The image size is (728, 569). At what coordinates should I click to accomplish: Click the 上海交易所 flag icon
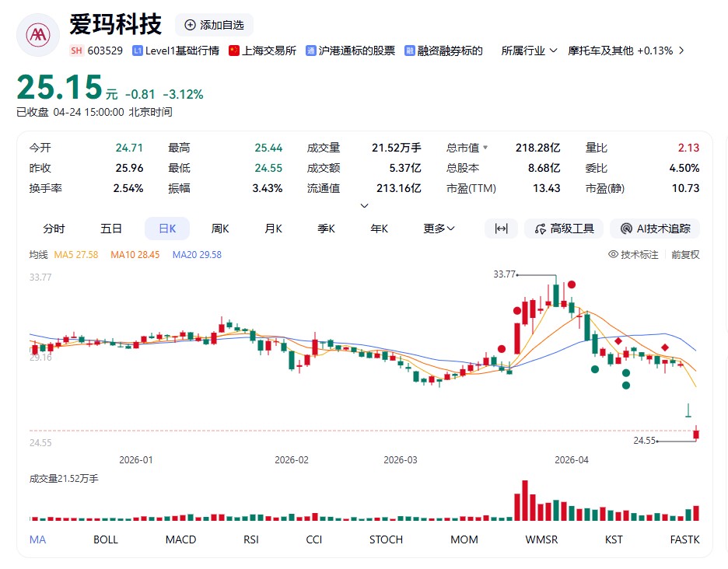[234, 51]
